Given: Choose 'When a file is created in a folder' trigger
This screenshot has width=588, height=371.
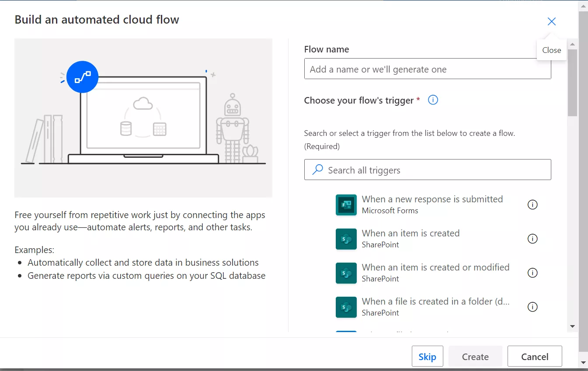Looking at the screenshot, I should click(x=435, y=302).
